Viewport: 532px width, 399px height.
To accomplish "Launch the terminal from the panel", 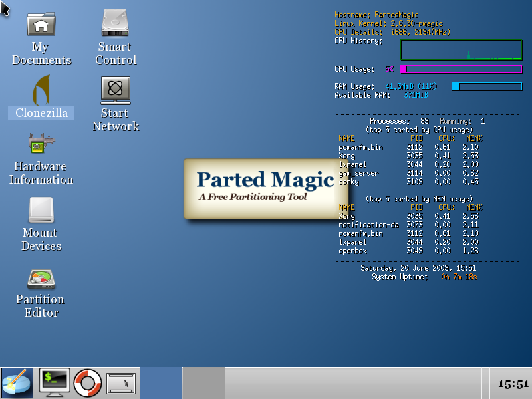I will [55, 383].
